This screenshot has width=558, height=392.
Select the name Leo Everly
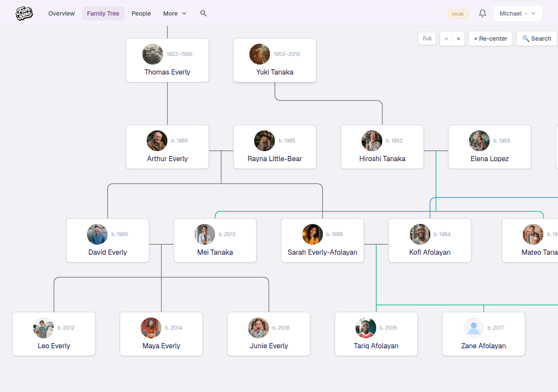(x=54, y=346)
